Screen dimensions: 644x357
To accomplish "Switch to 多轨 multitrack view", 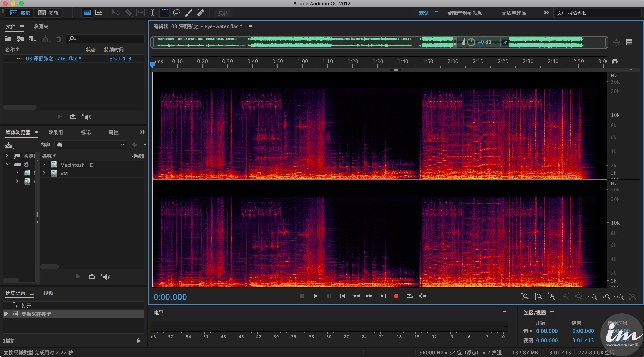I will coord(49,13).
